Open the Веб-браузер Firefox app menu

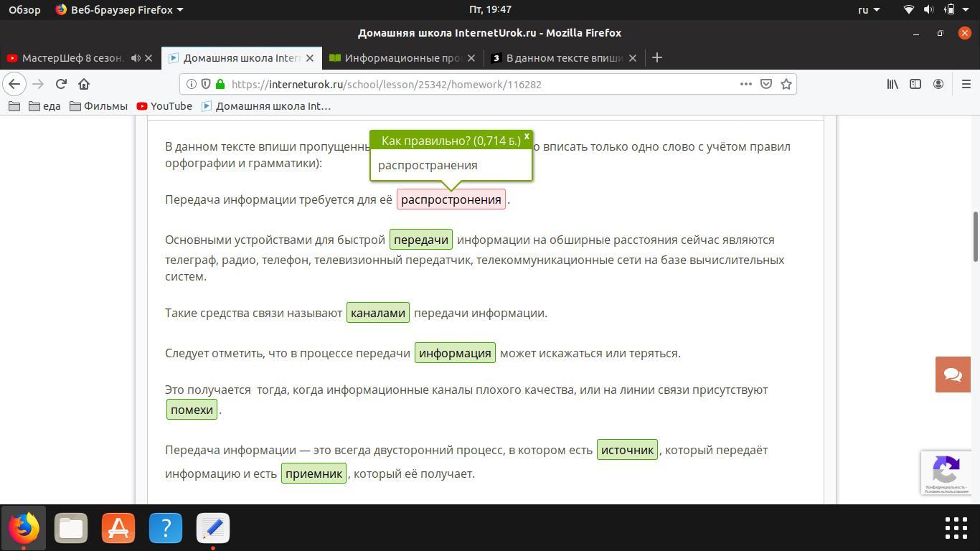coord(119,10)
